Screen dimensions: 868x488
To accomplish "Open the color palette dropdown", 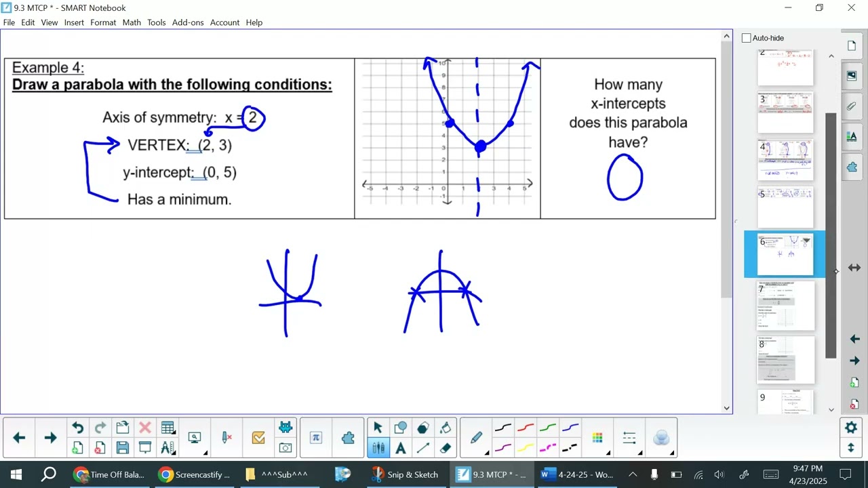I will tap(598, 439).
